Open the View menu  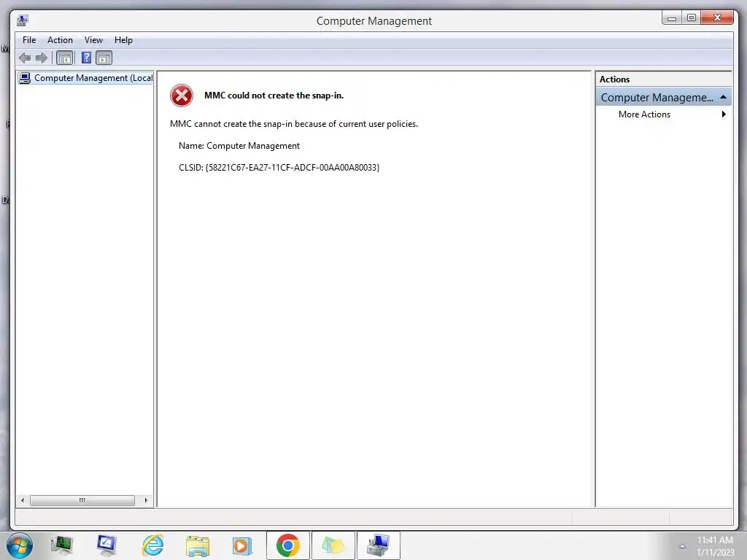[x=93, y=40]
